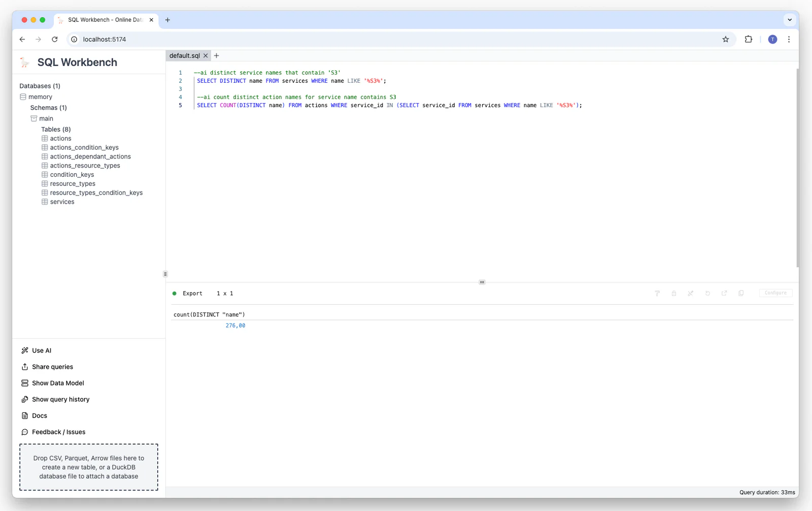The height and width of the screenshot is (511, 812).
Task: Go forward in browser history
Action: pos(39,39)
